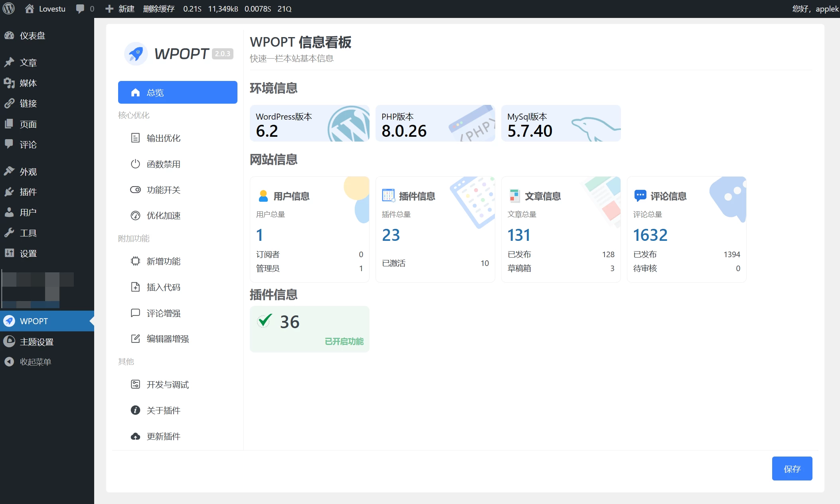Open 插入代码 code insertion icon
The image size is (840, 504).
tap(135, 287)
